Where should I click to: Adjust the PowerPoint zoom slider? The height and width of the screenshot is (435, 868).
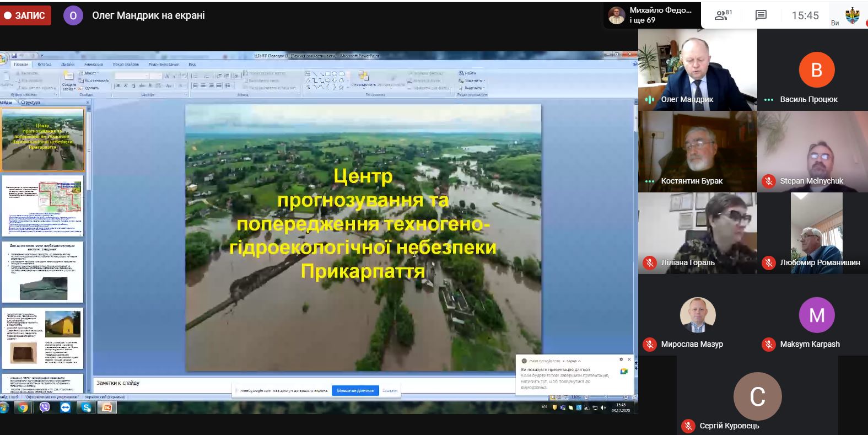click(606, 397)
